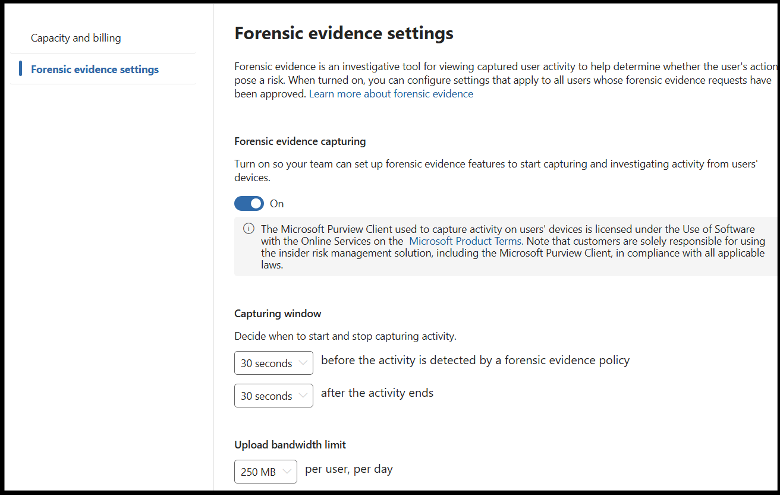Click the 'On' label beside the toggle
This screenshot has width=780, height=495.
point(277,203)
